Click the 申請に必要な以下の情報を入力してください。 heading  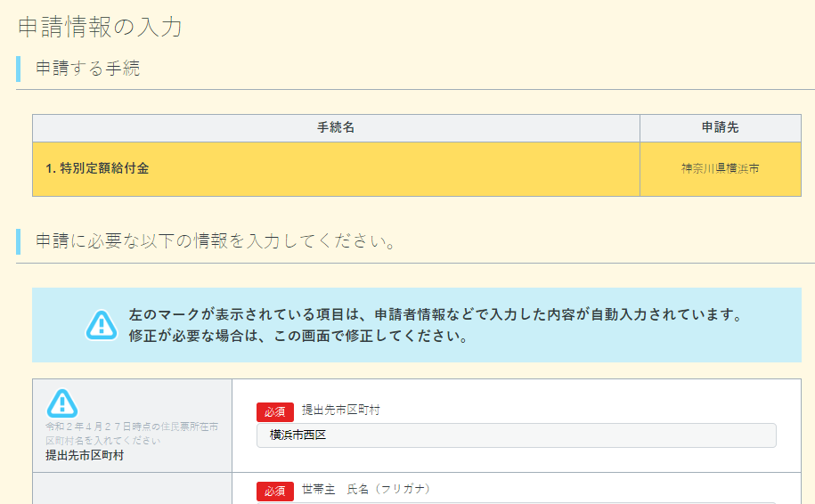(216, 241)
